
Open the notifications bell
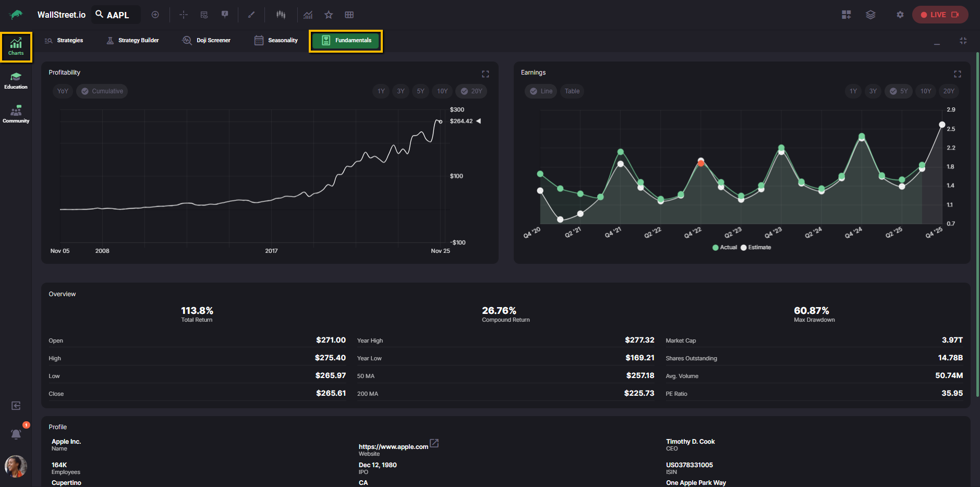(x=16, y=434)
